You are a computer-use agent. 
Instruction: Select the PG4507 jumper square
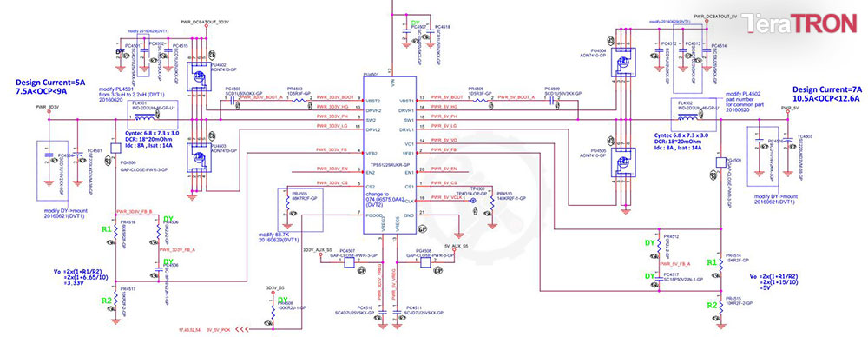[349, 262]
